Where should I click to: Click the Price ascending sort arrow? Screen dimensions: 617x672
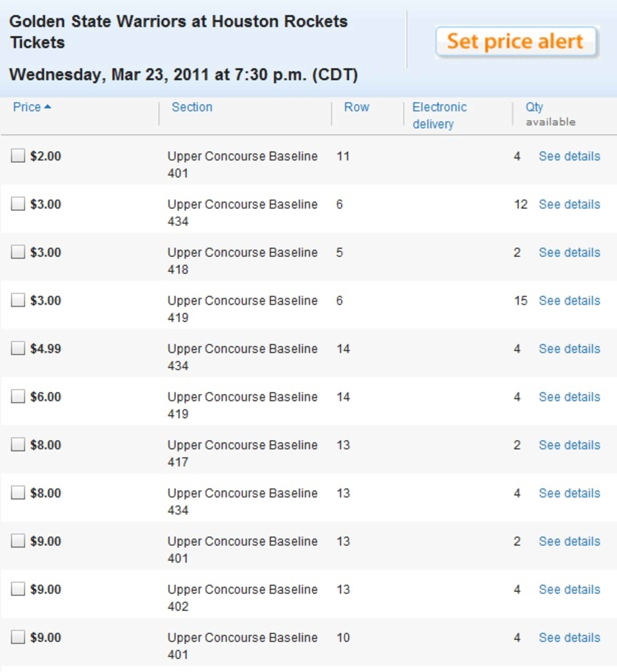[48, 107]
